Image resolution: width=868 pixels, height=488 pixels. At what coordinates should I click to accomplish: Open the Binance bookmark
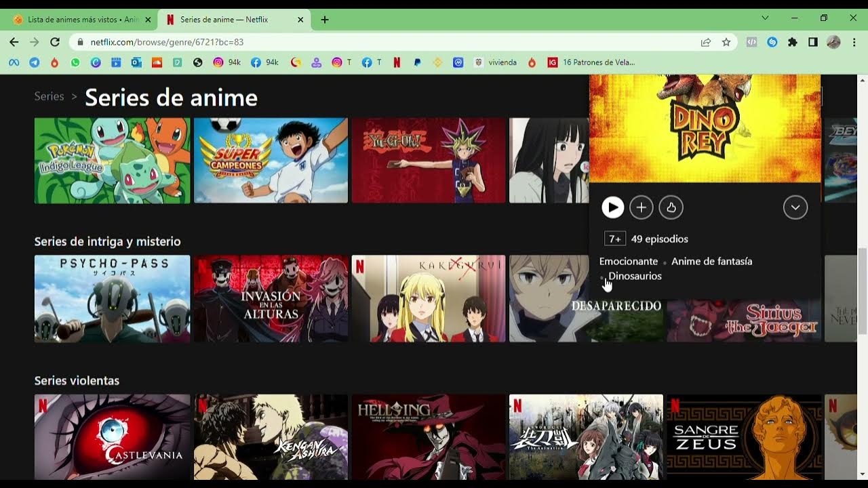[437, 62]
